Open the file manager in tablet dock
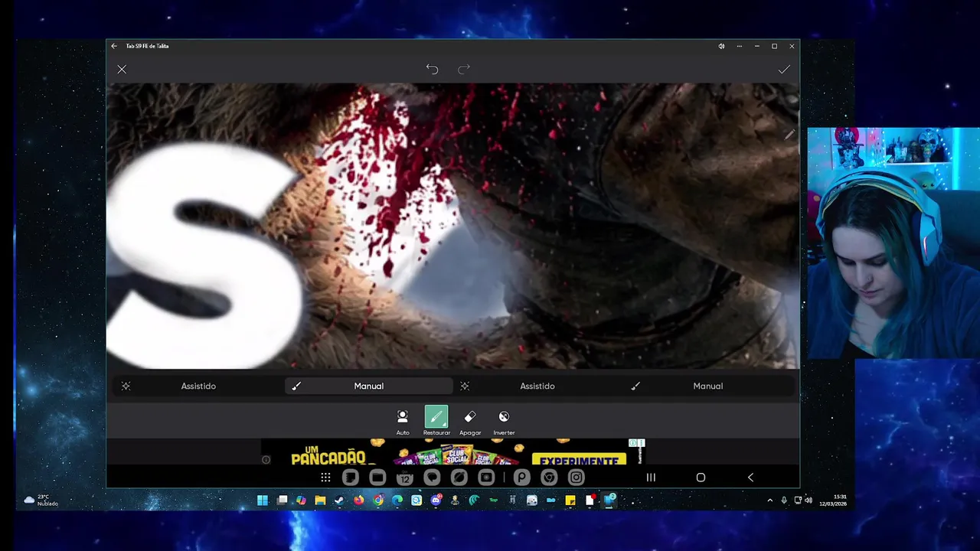The image size is (980, 551). [x=377, y=478]
